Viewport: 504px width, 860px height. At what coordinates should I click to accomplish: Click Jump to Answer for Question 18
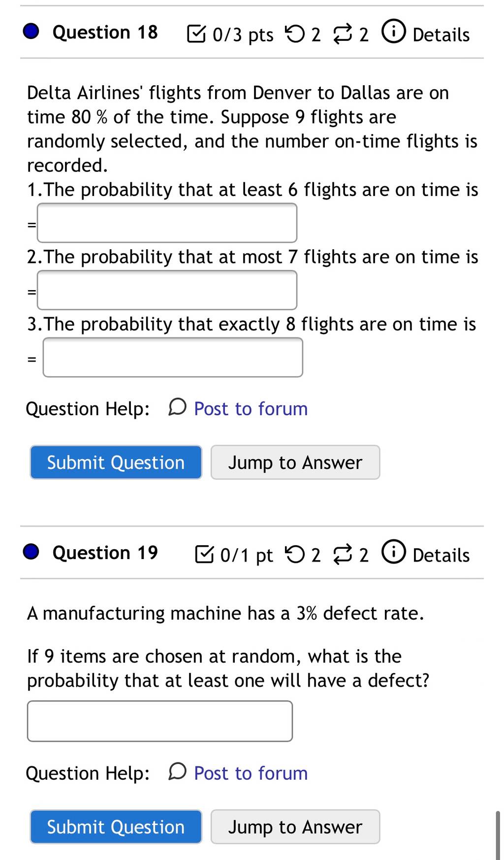click(x=295, y=462)
